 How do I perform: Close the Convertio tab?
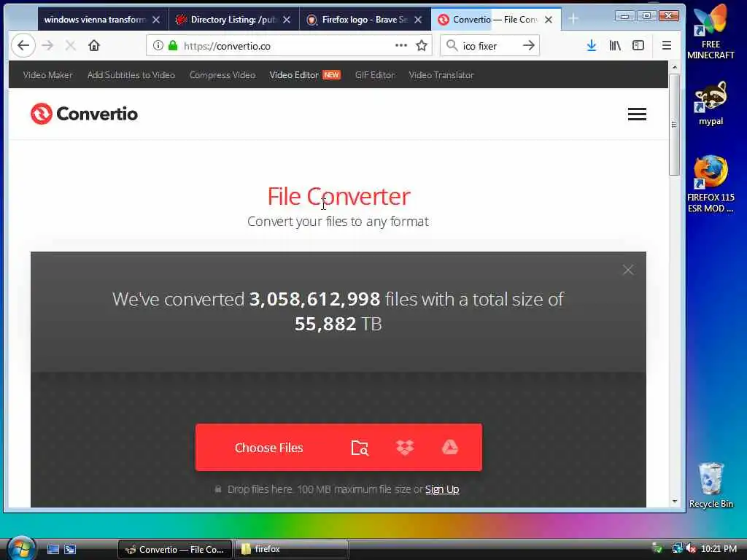tap(549, 20)
